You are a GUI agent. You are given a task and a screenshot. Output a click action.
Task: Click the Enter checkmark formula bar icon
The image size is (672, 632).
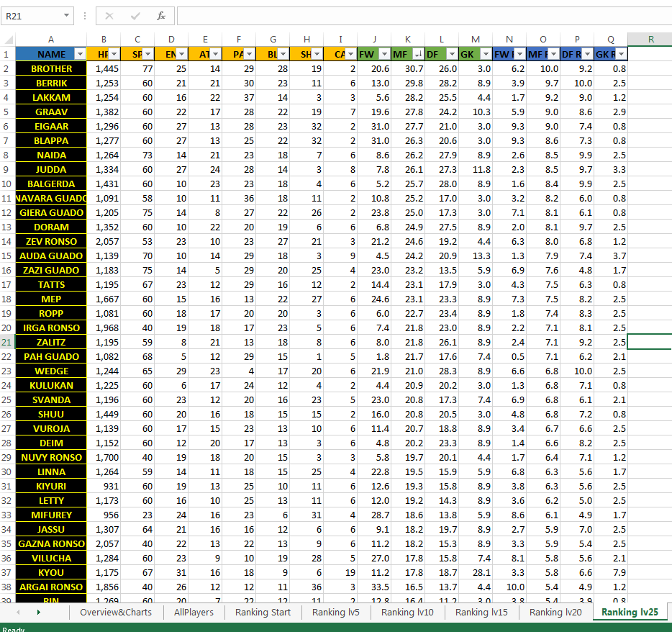(135, 17)
